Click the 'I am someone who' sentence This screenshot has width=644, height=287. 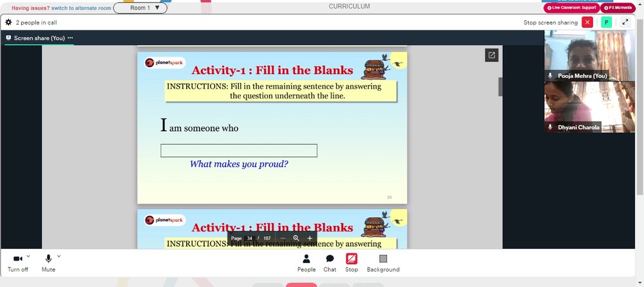(199, 126)
